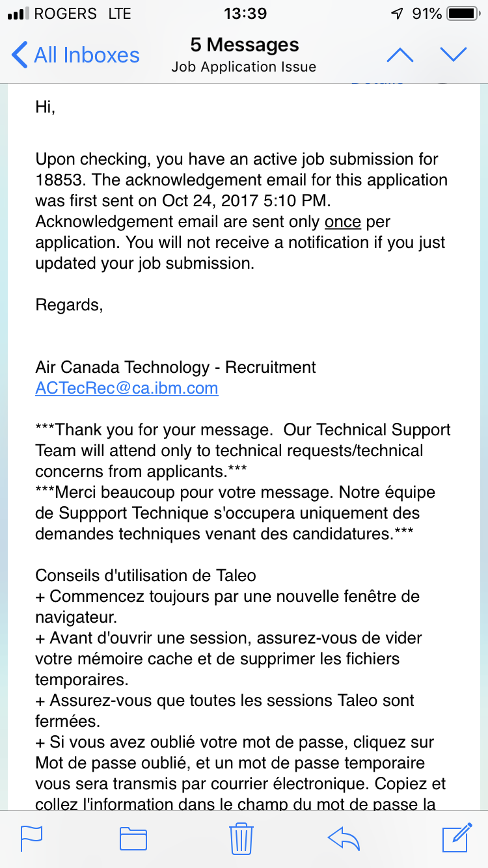Tap the location services arrow in the status bar
The image size is (488, 868).
point(397,14)
